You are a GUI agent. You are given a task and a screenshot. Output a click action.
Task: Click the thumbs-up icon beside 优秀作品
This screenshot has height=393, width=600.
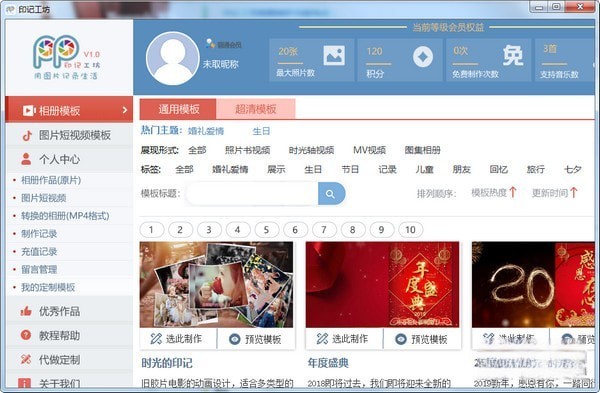(26, 311)
